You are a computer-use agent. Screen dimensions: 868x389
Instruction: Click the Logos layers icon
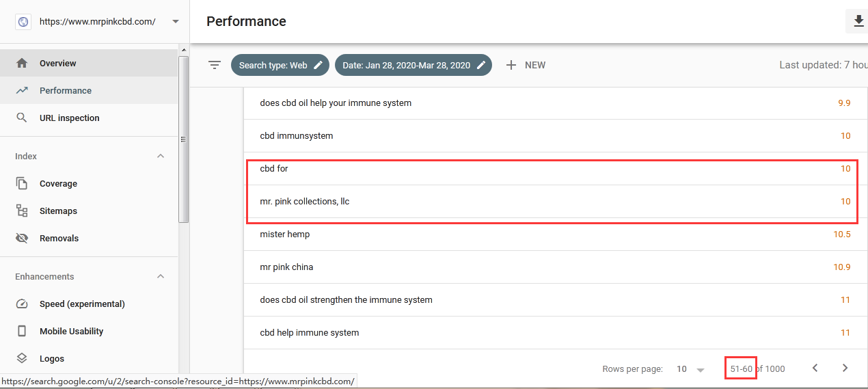click(22, 358)
